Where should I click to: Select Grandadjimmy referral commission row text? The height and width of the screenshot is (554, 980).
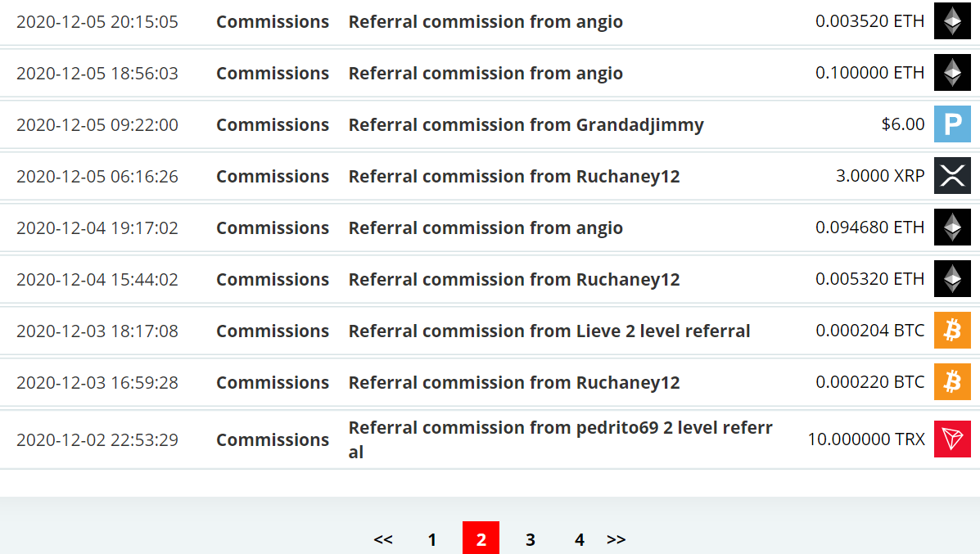point(526,125)
